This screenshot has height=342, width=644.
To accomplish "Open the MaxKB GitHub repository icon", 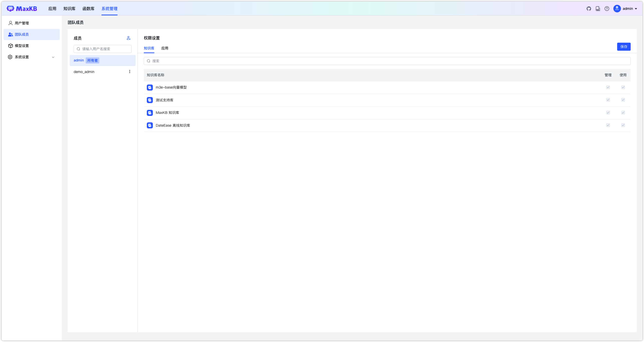I will click(588, 8).
